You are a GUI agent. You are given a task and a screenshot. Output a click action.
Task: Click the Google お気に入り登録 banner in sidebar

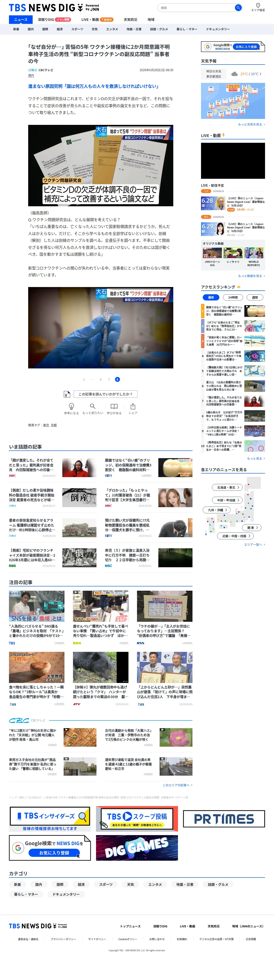point(233,46)
